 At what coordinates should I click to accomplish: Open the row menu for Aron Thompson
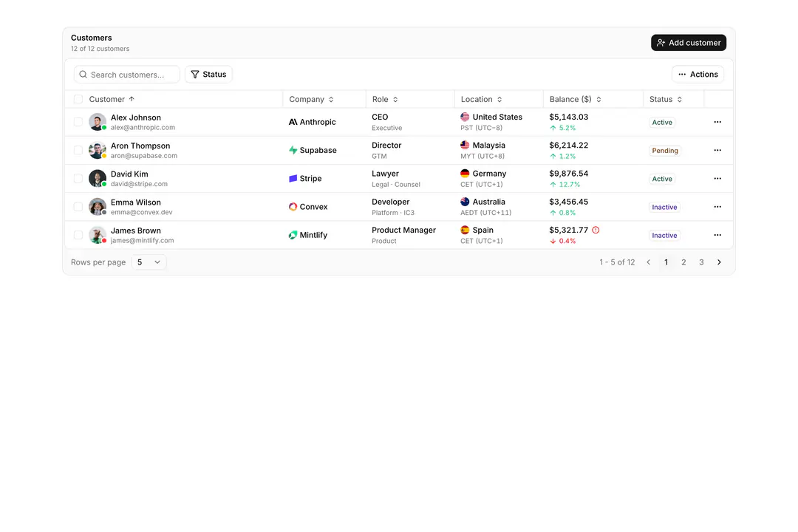[717, 150]
